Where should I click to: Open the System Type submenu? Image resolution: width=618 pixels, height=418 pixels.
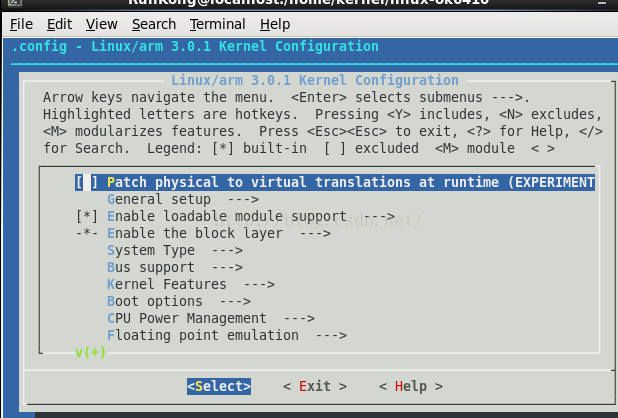click(175, 250)
